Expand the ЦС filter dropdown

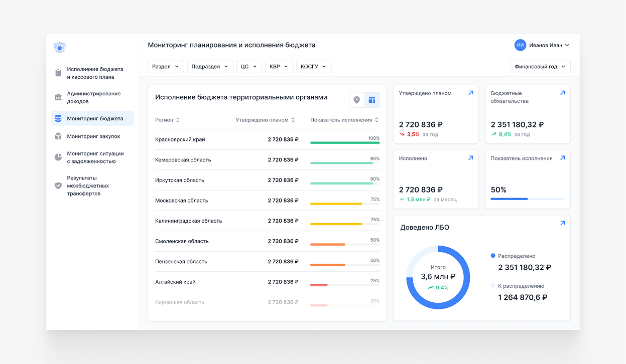(x=249, y=67)
